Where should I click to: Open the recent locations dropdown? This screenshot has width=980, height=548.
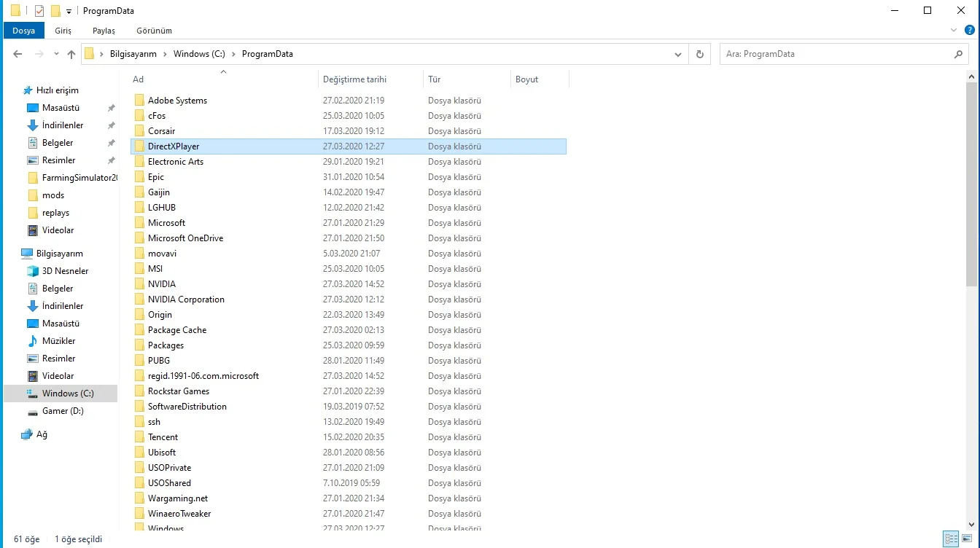[56, 55]
